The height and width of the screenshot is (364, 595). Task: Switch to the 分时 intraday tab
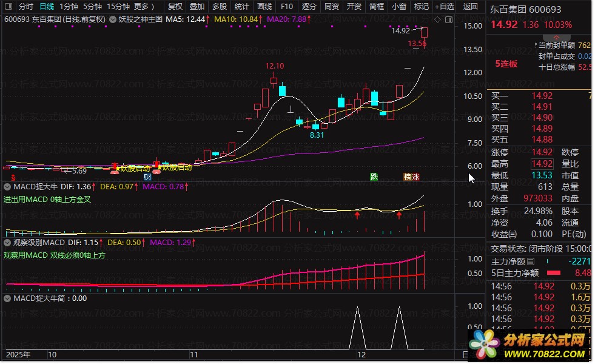pos(25,7)
